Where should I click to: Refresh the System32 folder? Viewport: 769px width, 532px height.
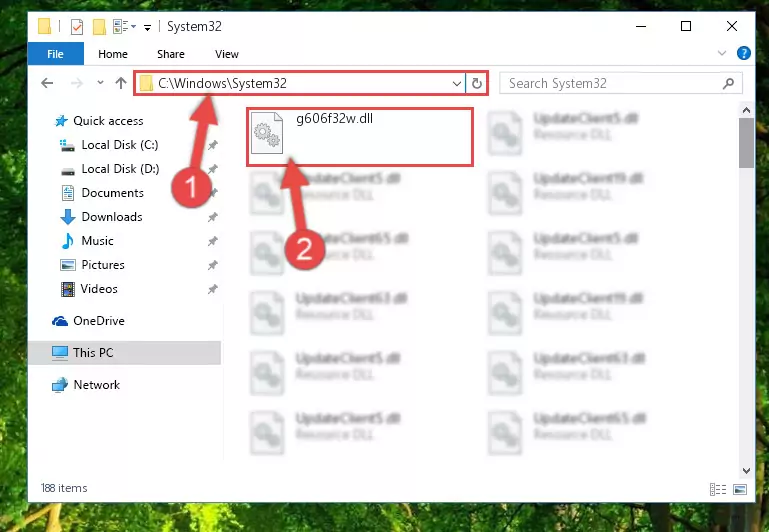[x=477, y=83]
